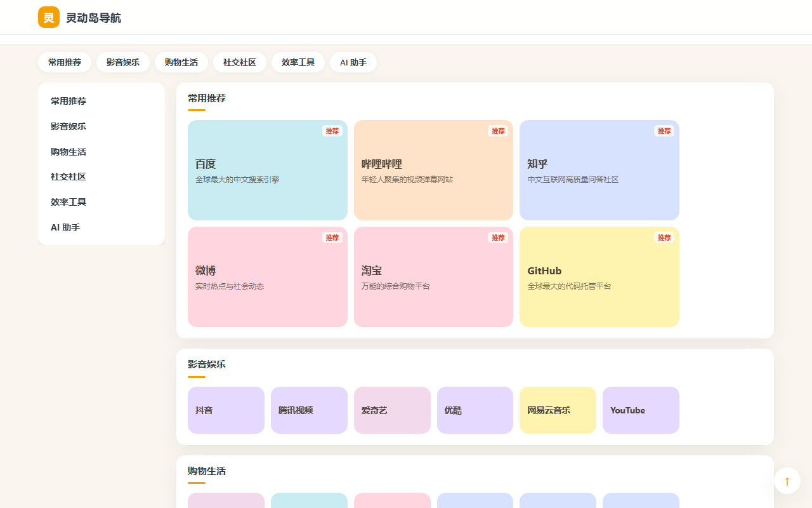This screenshot has width=812, height=508.
Task: Open the 微博 site card
Action: pyautogui.click(x=268, y=277)
